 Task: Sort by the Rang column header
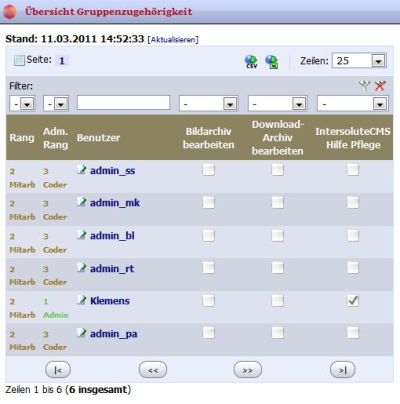[x=22, y=138]
